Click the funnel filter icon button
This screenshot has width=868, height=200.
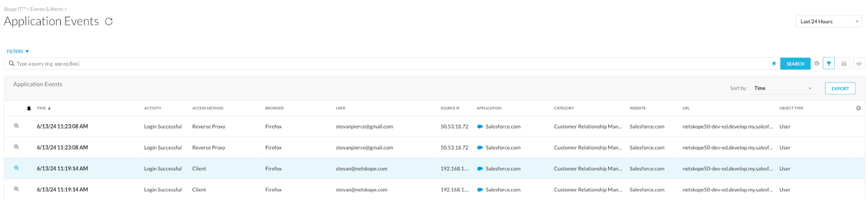click(828, 63)
